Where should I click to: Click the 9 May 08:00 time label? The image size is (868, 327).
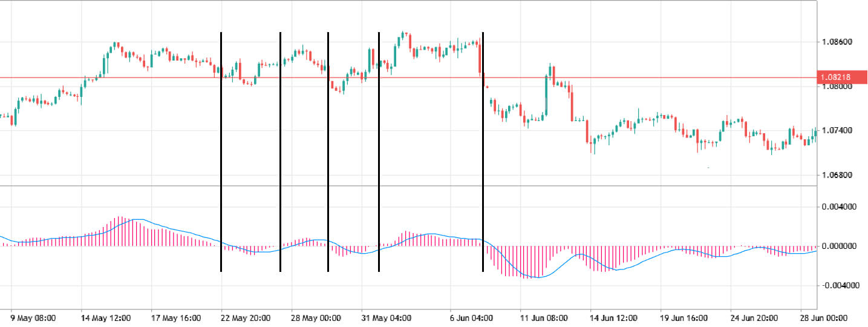pos(33,318)
